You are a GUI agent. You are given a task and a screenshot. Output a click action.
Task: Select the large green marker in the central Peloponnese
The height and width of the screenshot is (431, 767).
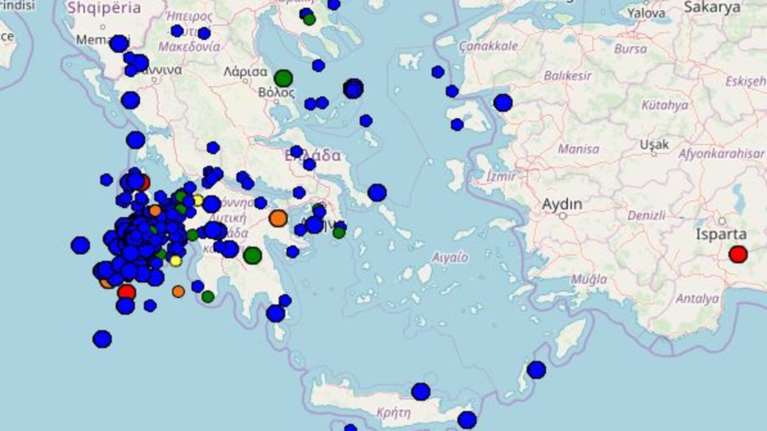pos(252,255)
